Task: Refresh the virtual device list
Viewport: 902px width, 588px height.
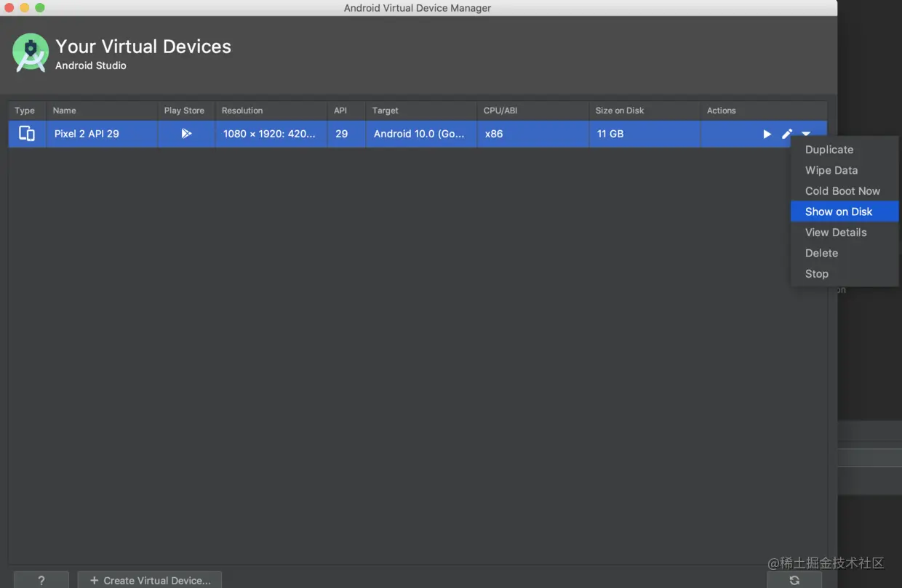Action: [794, 580]
